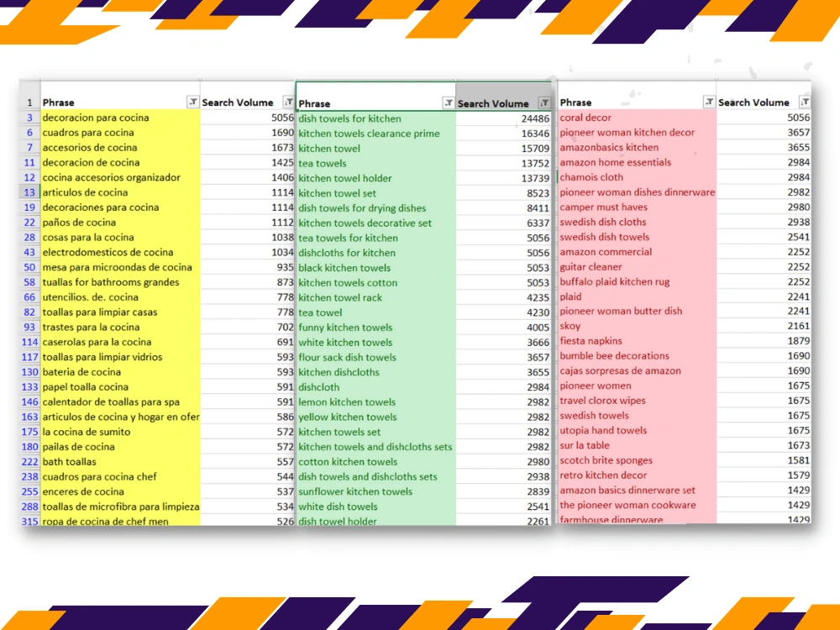
Task: Select row header 3
Action: point(29,118)
